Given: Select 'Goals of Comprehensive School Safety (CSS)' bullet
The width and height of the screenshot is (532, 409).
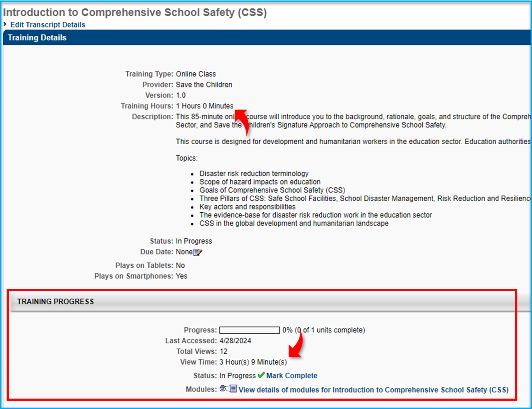Looking at the screenshot, I should (272, 190).
